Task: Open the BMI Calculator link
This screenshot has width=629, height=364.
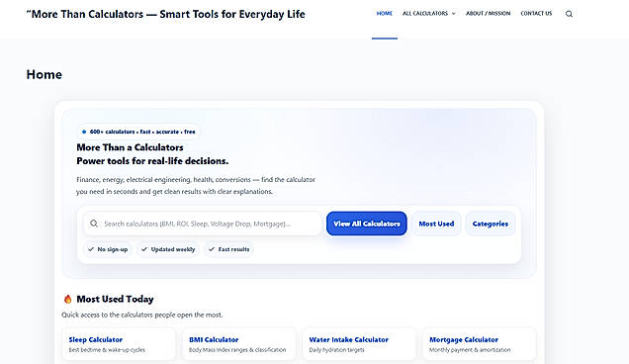Action: [214, 339]
